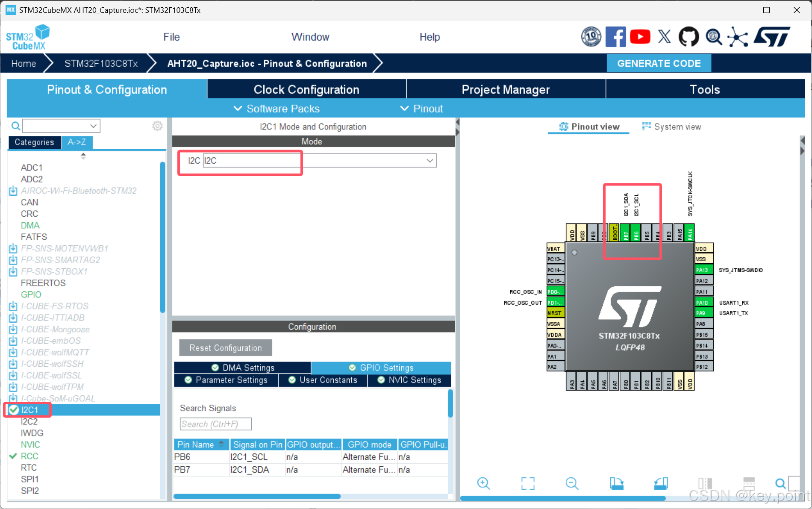
Task: Open the Tools tab
Action: 705,89
